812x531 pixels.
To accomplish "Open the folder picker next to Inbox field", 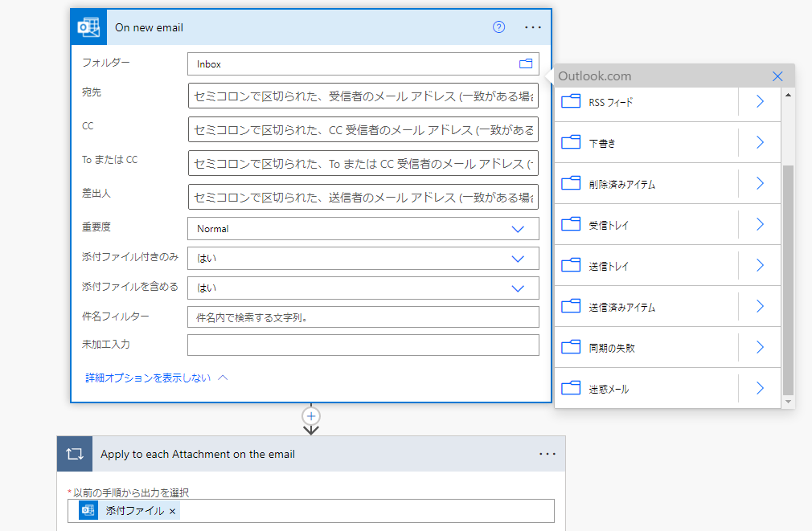I will pos(527,63).
